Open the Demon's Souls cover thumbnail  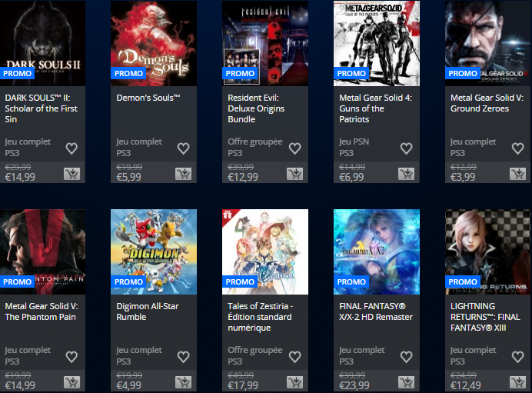154,43
